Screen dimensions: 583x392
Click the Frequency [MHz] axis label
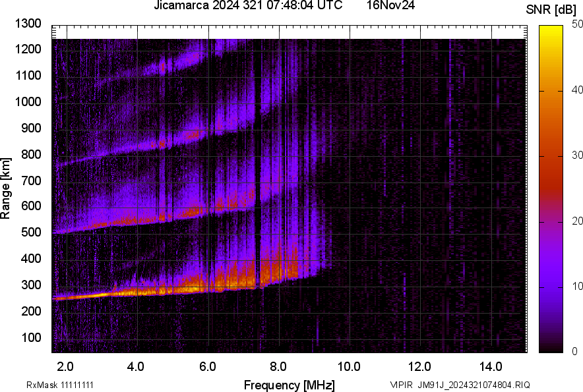[290, 385]
